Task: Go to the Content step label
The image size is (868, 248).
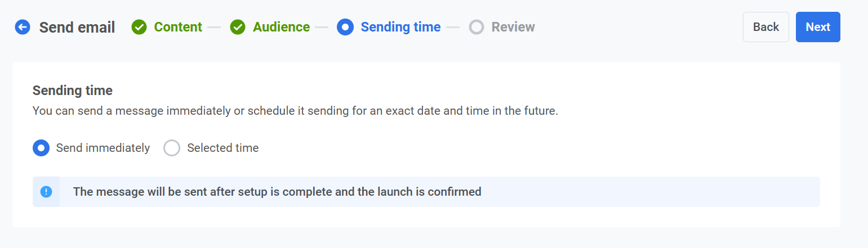Action: [178, 27]
